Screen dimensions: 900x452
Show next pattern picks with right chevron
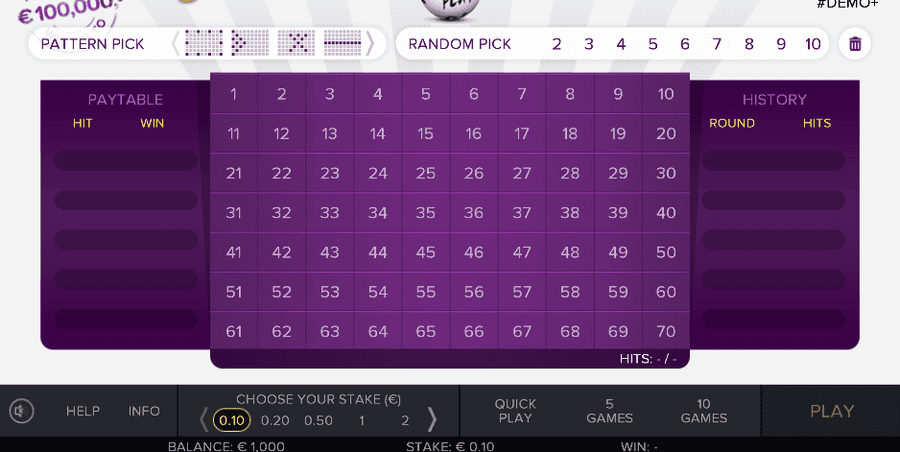tap(370, 44)
